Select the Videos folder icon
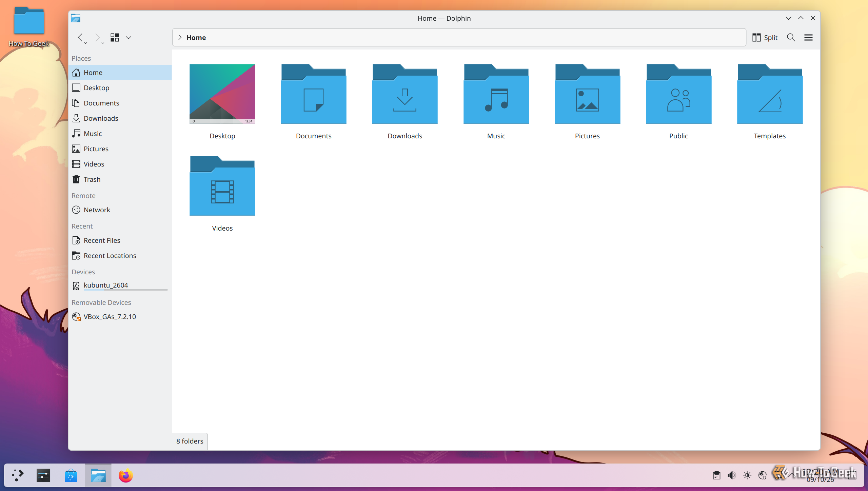The image size is (868, 491). pyautogui.click(x=222, y=186)
